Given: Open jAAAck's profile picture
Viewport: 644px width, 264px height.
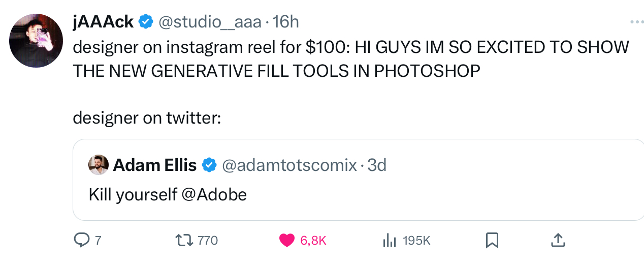Looking at the screenshot, I should (37, 41).
